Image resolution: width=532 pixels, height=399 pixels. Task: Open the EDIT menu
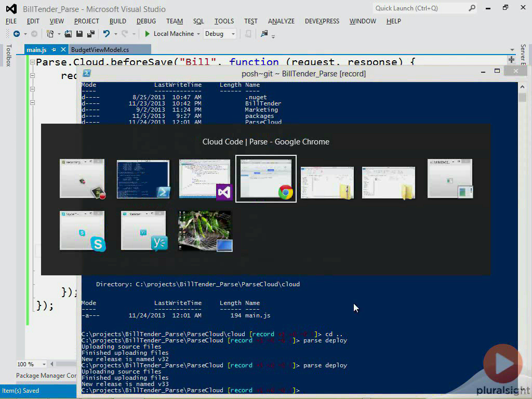pyautogui.click(x=33, y=21)
